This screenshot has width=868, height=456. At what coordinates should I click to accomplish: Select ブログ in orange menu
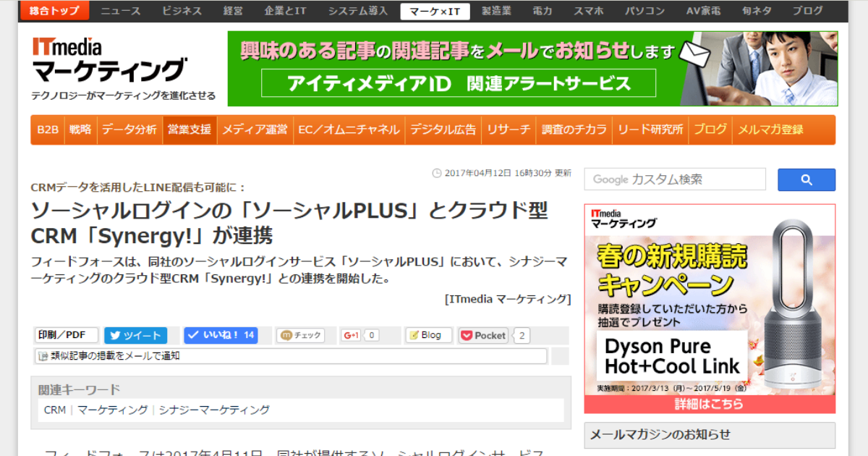pos(710,130)
